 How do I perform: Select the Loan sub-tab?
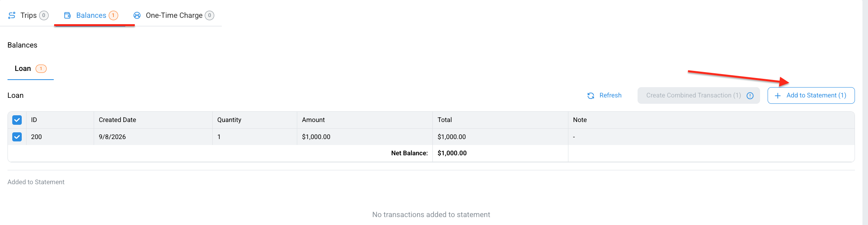pos(30,69)
